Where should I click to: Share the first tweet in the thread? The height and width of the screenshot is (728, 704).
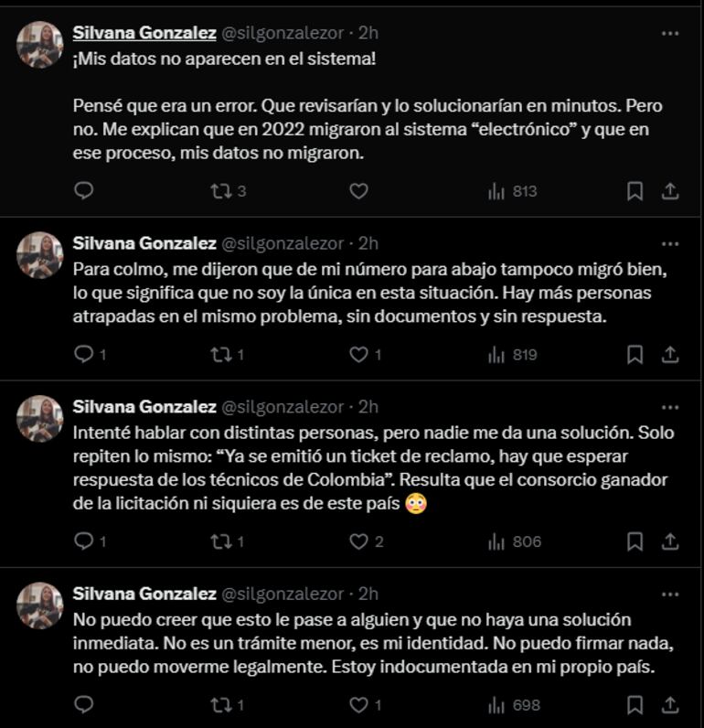(669, 191)
